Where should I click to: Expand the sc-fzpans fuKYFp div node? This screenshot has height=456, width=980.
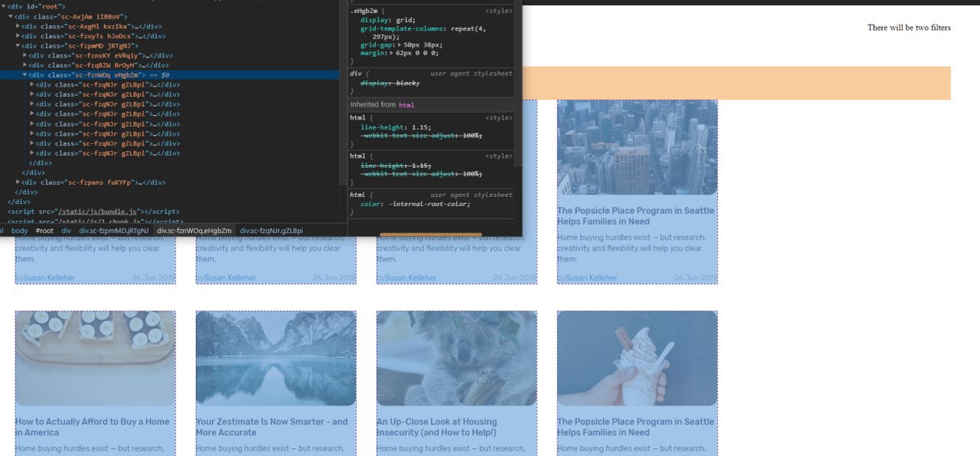click(18, 182)
